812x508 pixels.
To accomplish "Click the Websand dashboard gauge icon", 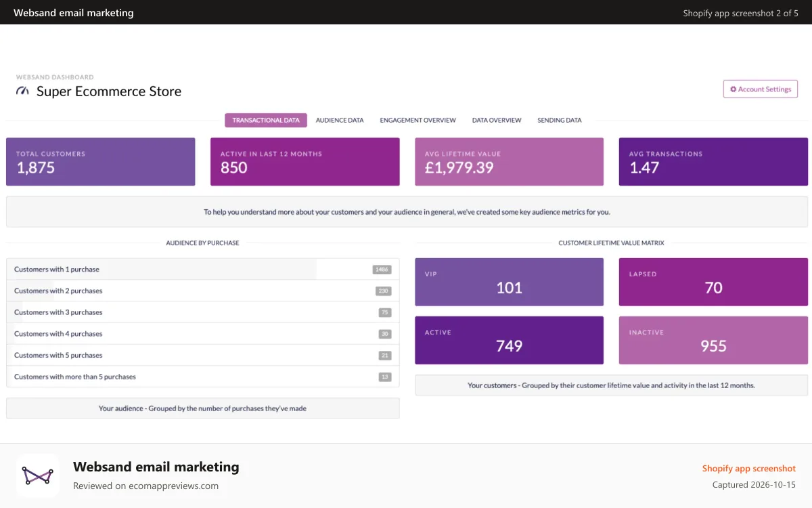I will (23, 91).
